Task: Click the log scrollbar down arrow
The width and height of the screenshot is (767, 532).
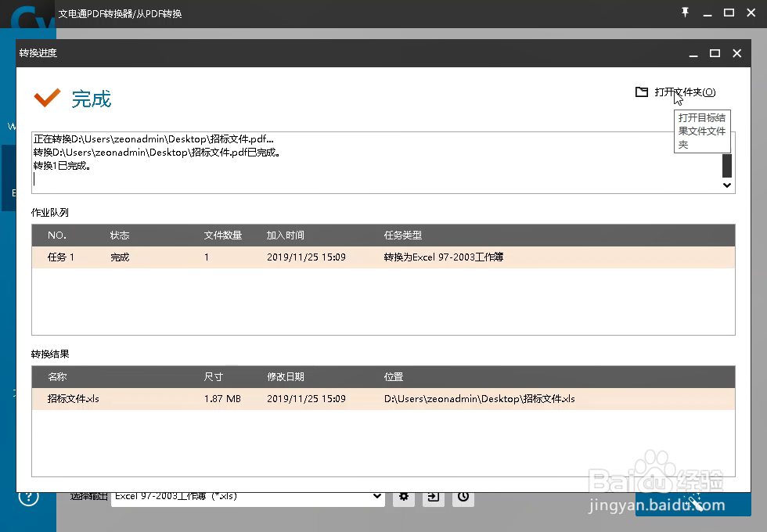Action: click(727, 185)
